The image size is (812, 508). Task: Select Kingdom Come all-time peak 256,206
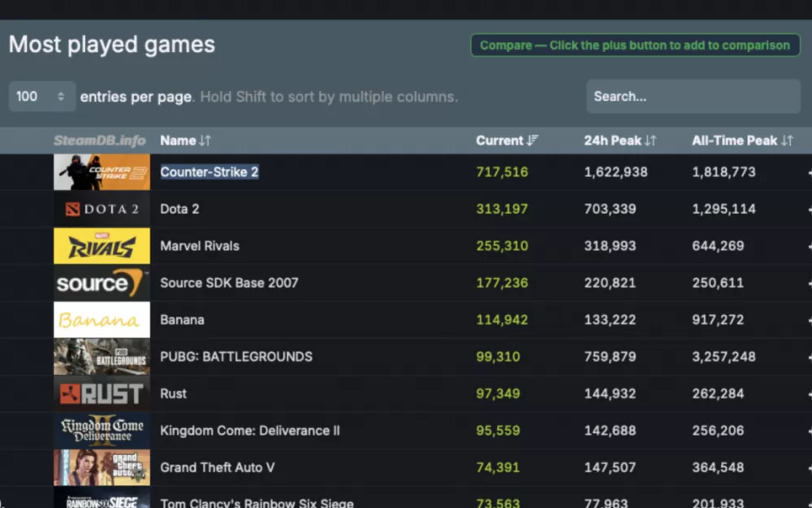coord(719,431)
